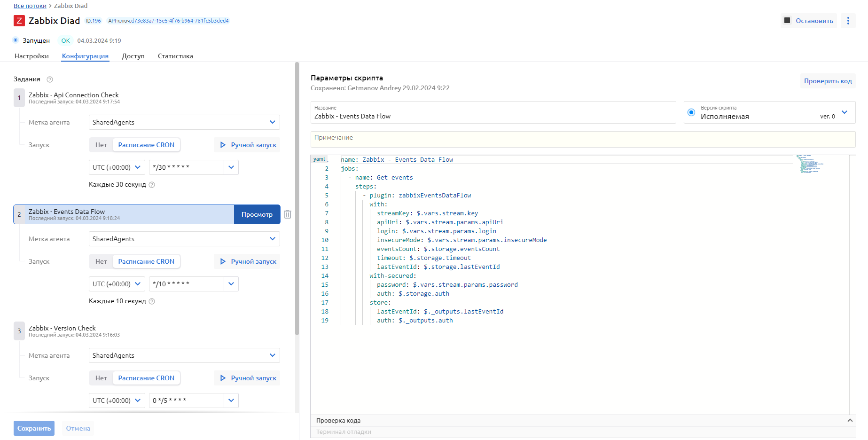Expand the Проверка кода panel chevron
The width and height of the screenshot is (868, 440).
[x=850, y=420]
